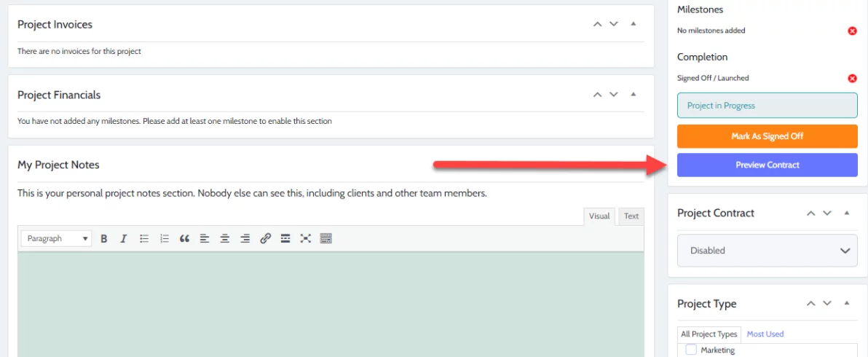Collapse the Project Financials panel
868x357 pixels.
(634, 94)
